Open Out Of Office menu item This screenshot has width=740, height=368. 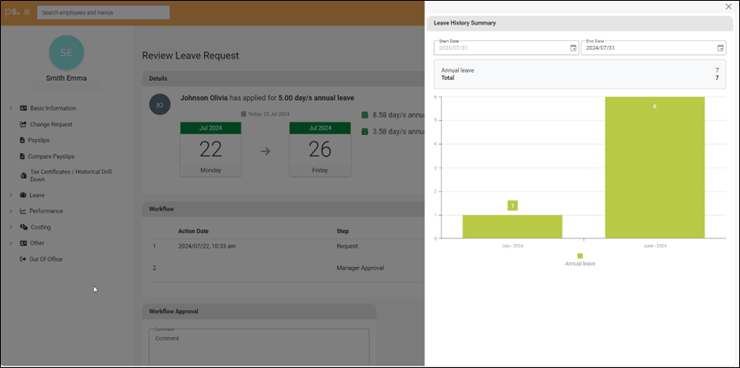coord(46,259)
